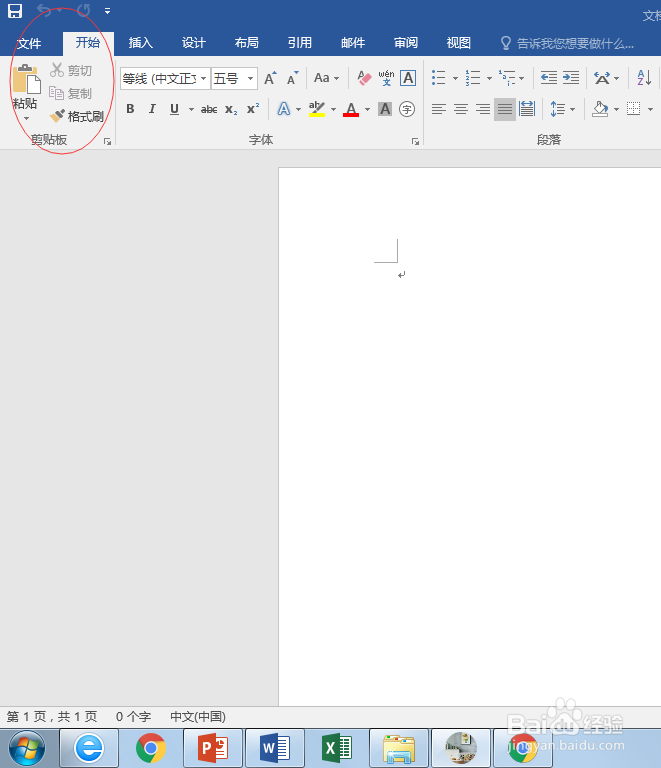Increase paragraph indent
Image resolution: width=661 pixels, height=768 pixels.
(571, 77)
